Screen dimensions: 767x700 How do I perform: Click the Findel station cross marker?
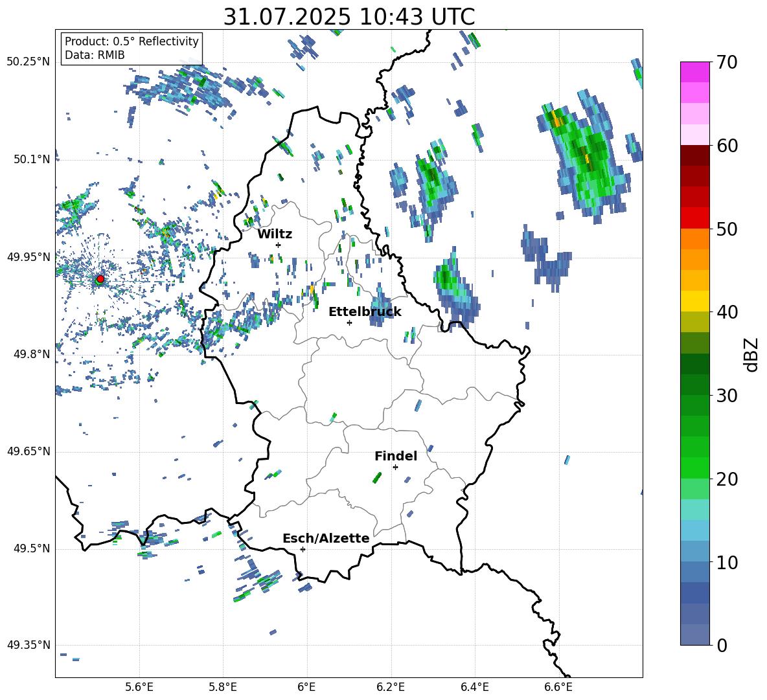(x=395, y=468)
